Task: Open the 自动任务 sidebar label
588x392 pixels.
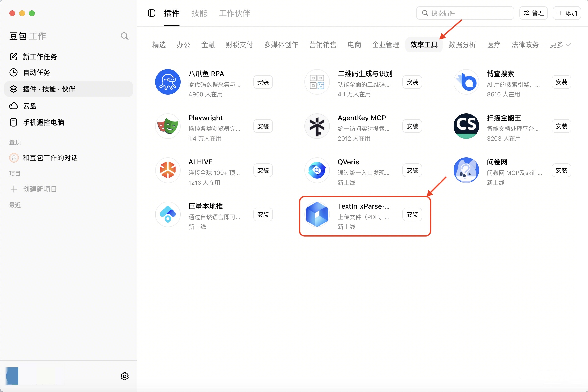Action: (x=37, y=73)
